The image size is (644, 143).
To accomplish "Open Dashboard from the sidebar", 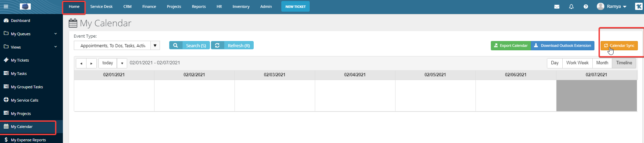I will (21, 21).
